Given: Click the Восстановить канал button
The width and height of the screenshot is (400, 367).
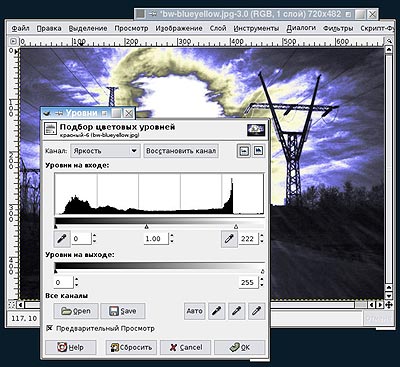Looking at the screenshot, I should (x=181, y=151).
